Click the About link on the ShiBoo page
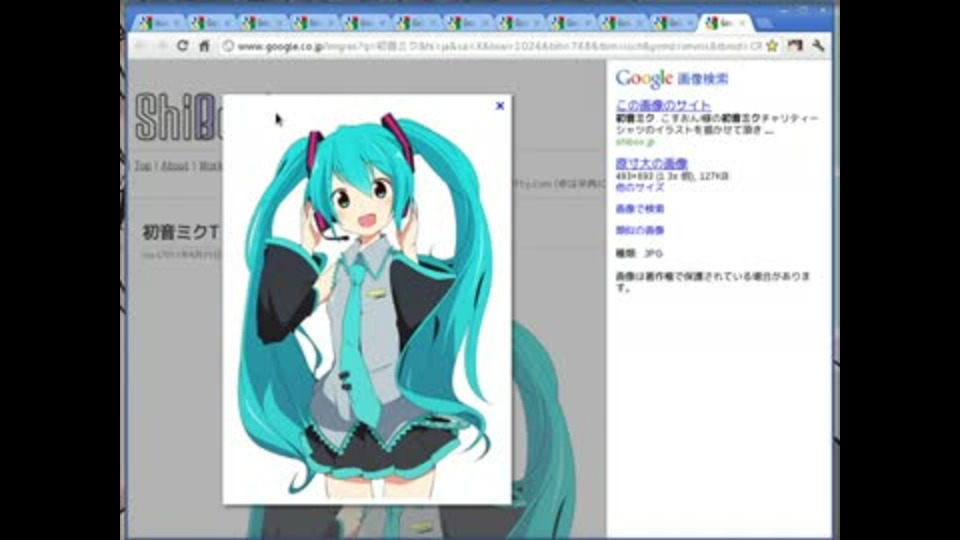The width and height of the screenshot is (960, 540). coord(174,166)
